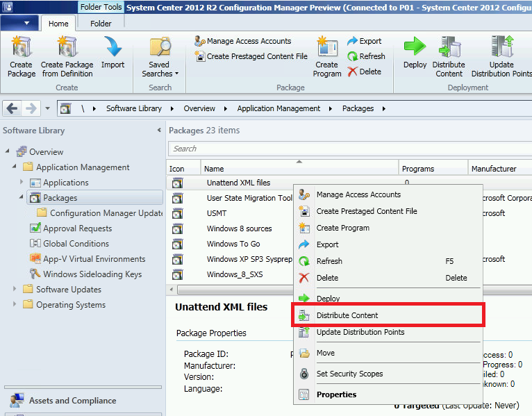Choose Create Program in context menu
Viewport: 532px width, 416px height.
388,228
